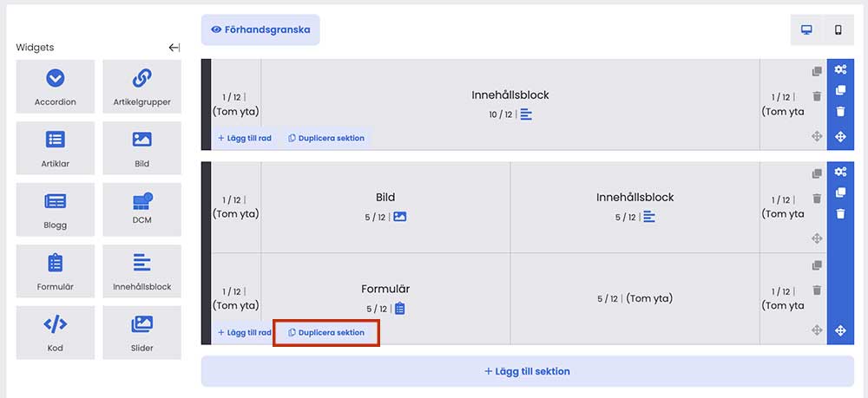Click Lägg till sektion button
This screenshot has width=868, height=398.
click(528, 371)
